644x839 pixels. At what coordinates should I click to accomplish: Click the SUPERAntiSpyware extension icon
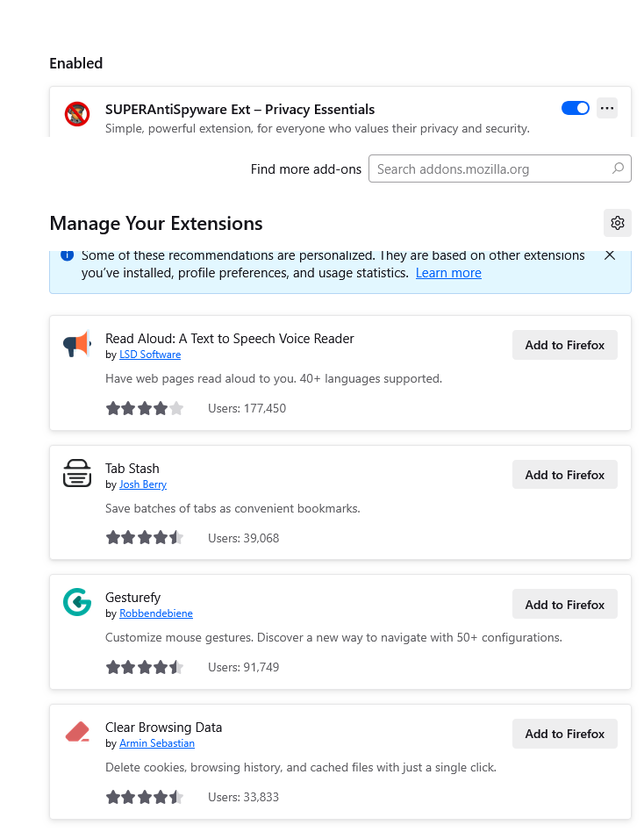coord(77,114)
